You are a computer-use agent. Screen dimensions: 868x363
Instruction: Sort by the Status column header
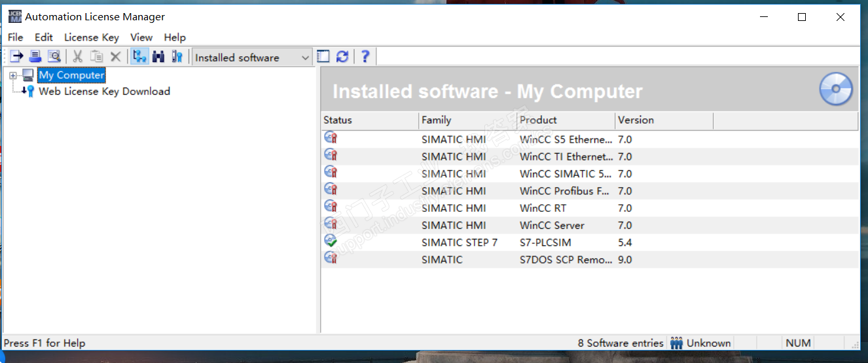tap(370, 120)
